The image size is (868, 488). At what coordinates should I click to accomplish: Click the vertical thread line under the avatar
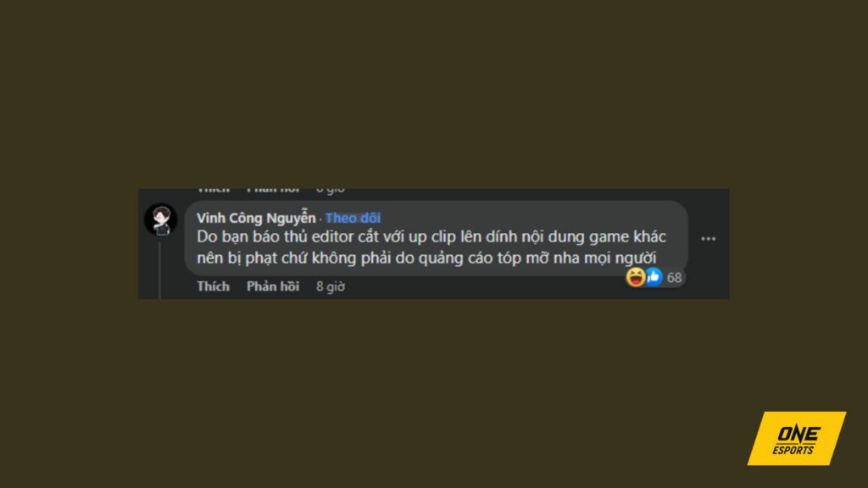point(160,270)
